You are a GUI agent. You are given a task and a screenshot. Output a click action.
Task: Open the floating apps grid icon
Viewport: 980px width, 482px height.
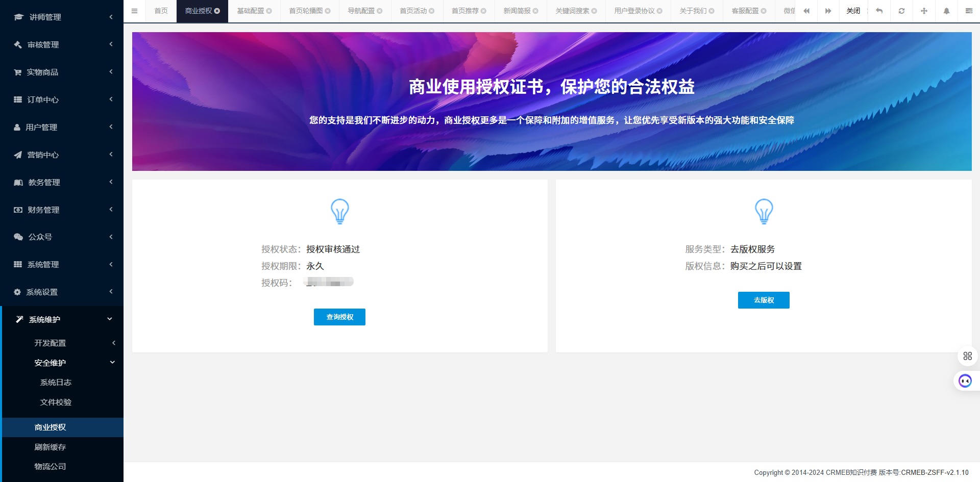coord(967,356)
